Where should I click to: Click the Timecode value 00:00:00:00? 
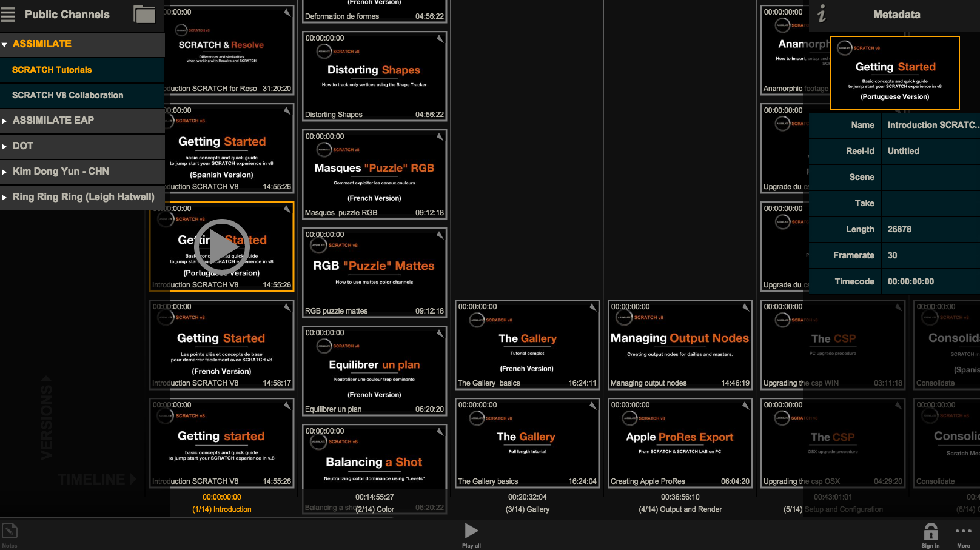pos(931,282)
